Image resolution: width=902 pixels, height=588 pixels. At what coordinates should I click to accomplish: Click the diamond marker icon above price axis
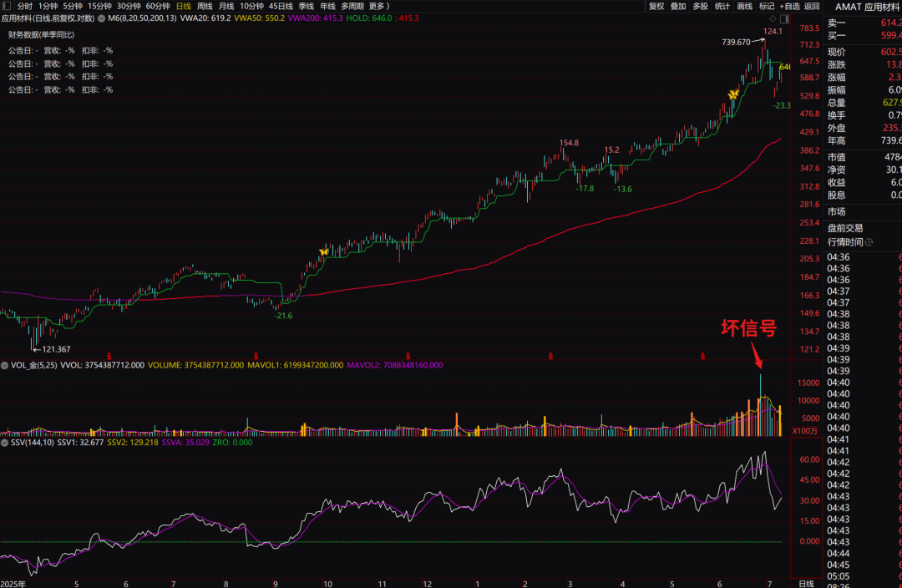click(x=773, y=18)
